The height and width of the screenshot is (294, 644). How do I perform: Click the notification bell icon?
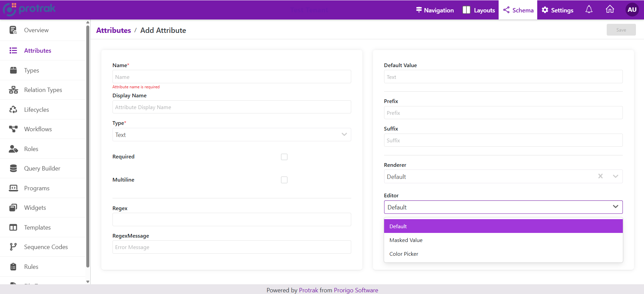tap(589, 10)
